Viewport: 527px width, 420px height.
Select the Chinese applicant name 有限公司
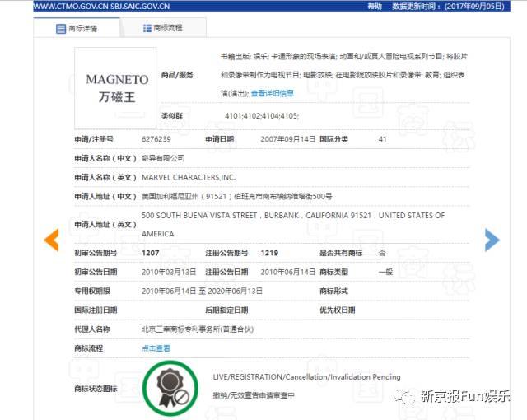click(163, 158)
